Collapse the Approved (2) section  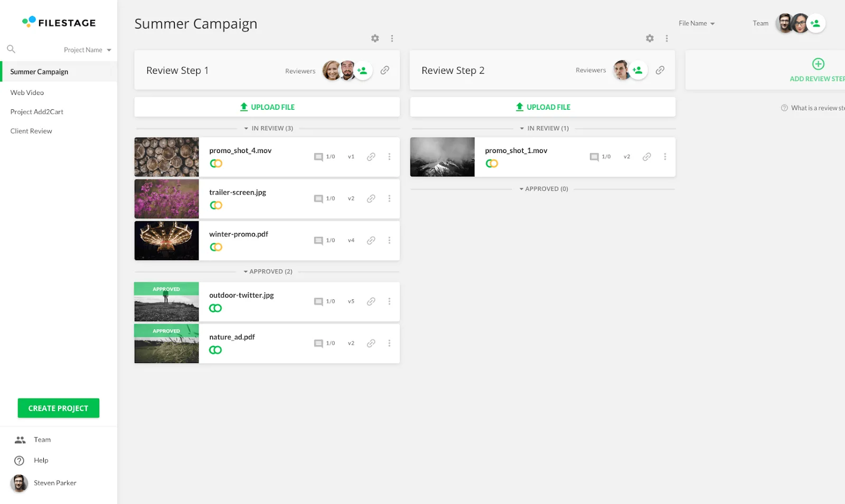pyautogui.click(x=268, y=272)
